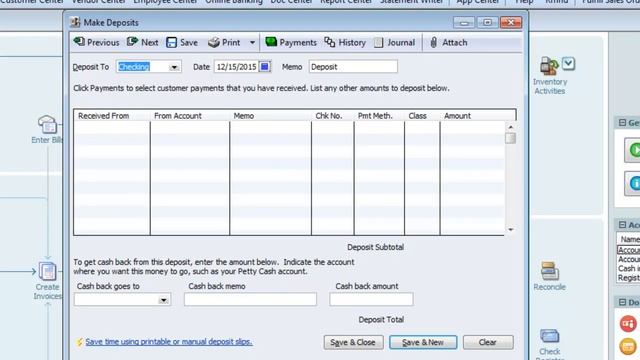Select first row From Account cell

pos(190,127)
